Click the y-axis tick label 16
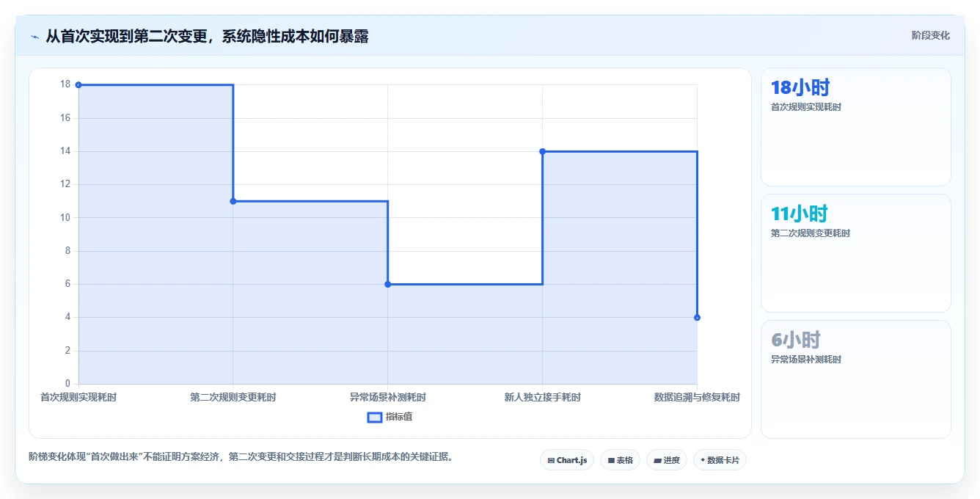This screenshot has height=499, width=980. point(65,117)
